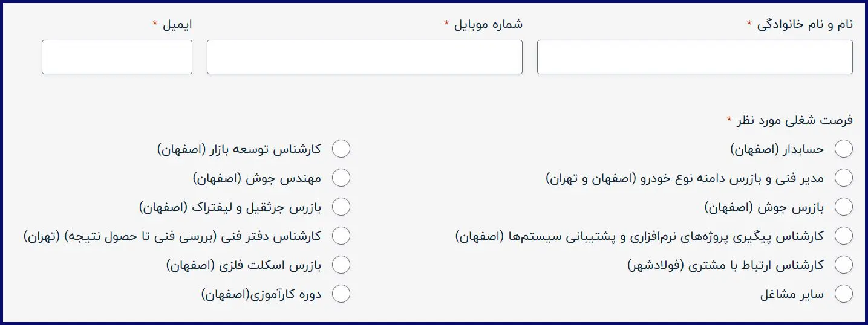This screenshot has height=325, width=868.
Task: Choose the سایر مشاغل radio button
Action: (x=843, y=294)
